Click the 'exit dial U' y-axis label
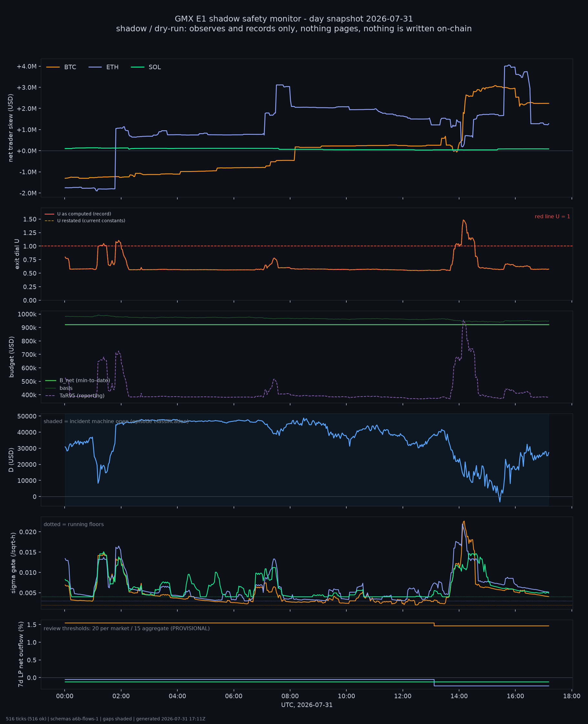 (x=17, y=254)
